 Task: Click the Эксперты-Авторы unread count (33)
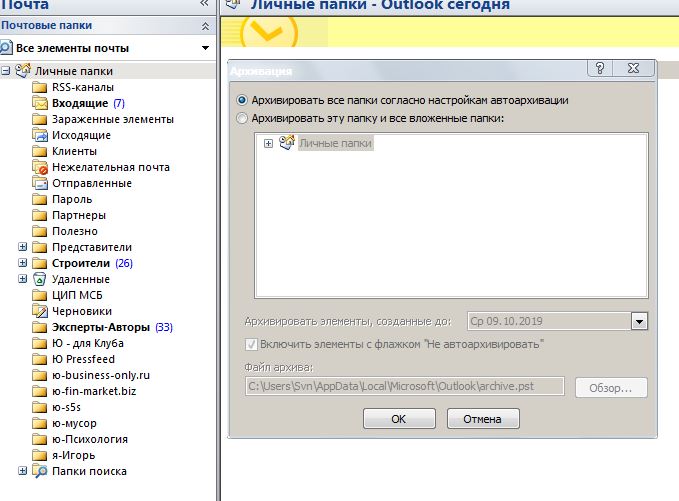pyautogui.click(x=164, y=327)
